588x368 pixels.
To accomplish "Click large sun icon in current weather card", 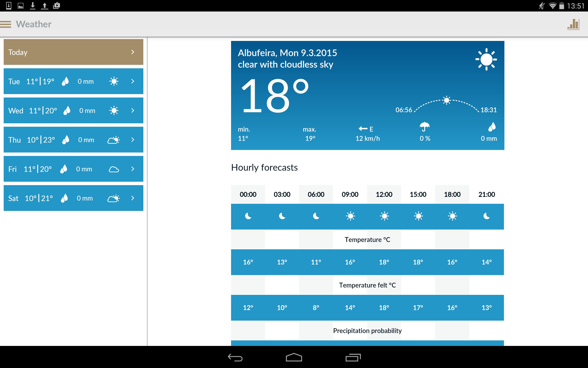I will [x=486, y=59].
